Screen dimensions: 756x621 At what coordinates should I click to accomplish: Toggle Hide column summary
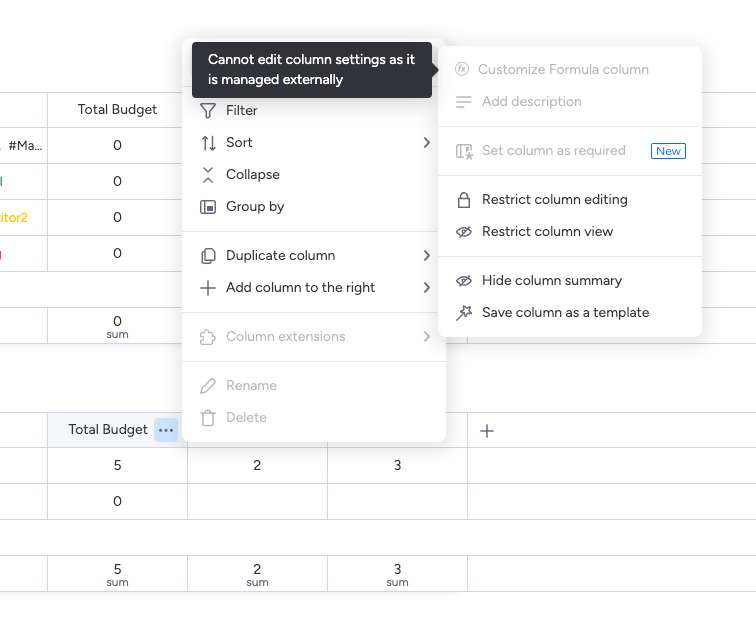click(551, 281)
